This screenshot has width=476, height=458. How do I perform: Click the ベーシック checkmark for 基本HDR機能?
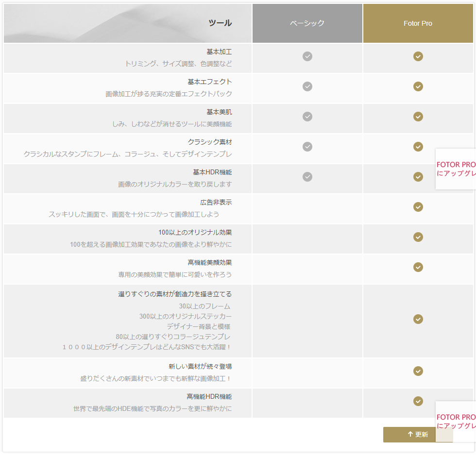(x=307, y=177)
